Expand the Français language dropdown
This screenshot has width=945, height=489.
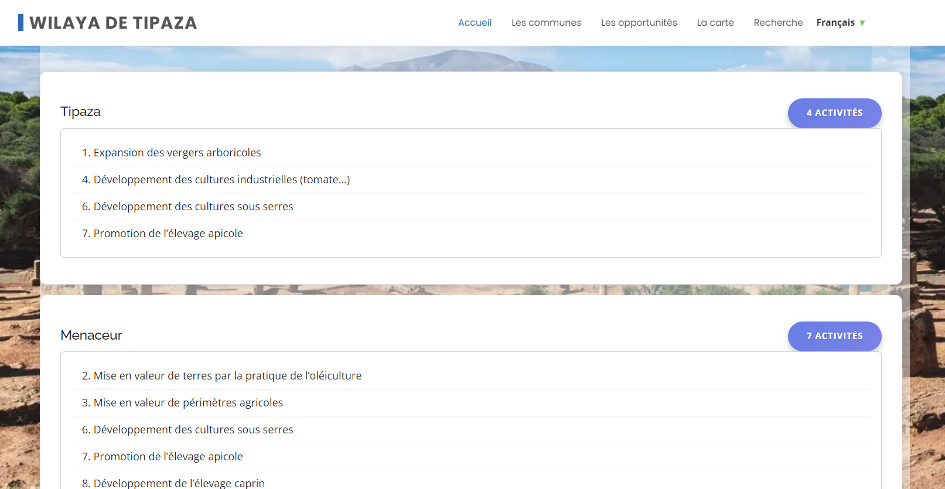click(x=835, y=23)
